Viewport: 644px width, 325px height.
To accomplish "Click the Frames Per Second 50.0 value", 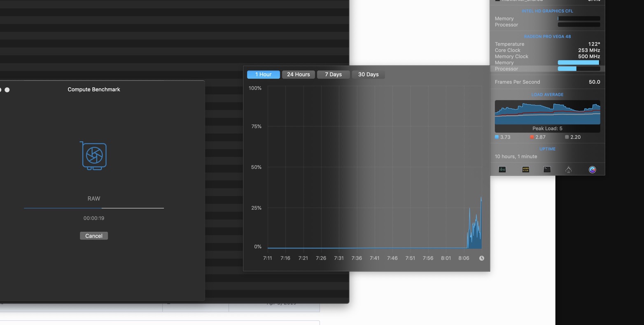I will (594, 82).
